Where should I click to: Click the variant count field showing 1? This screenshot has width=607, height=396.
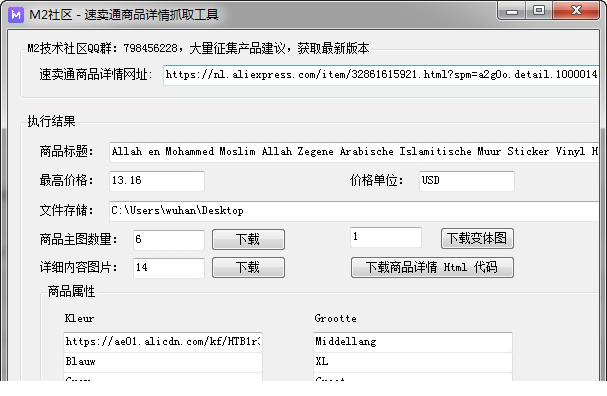pyautogui.click(x=386, y=237)
